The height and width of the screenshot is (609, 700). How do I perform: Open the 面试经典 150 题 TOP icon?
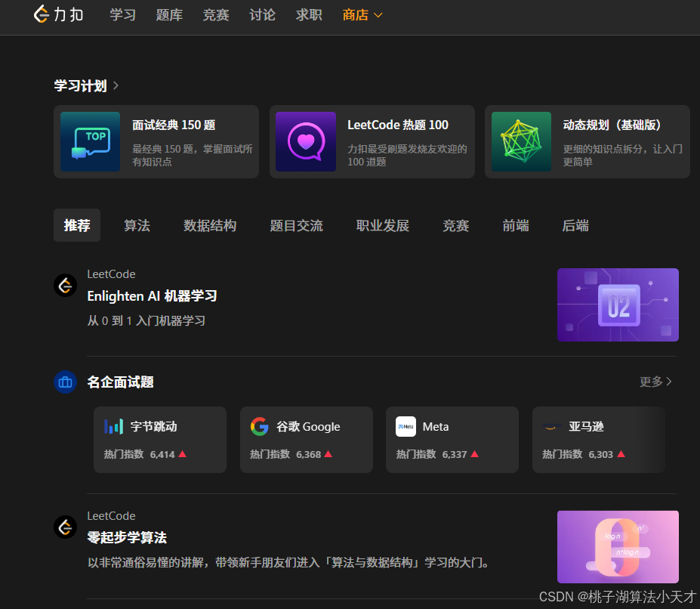90,141
